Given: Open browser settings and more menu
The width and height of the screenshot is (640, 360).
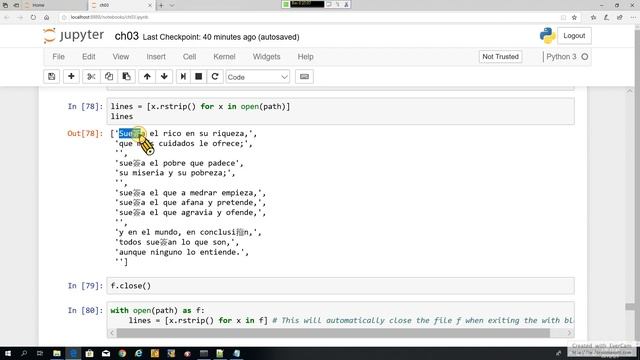Looking at the screenshot, I should 633,17.
